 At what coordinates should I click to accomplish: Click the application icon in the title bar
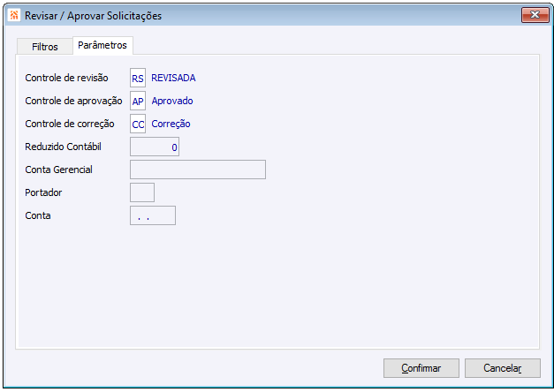tap(14, 16)
